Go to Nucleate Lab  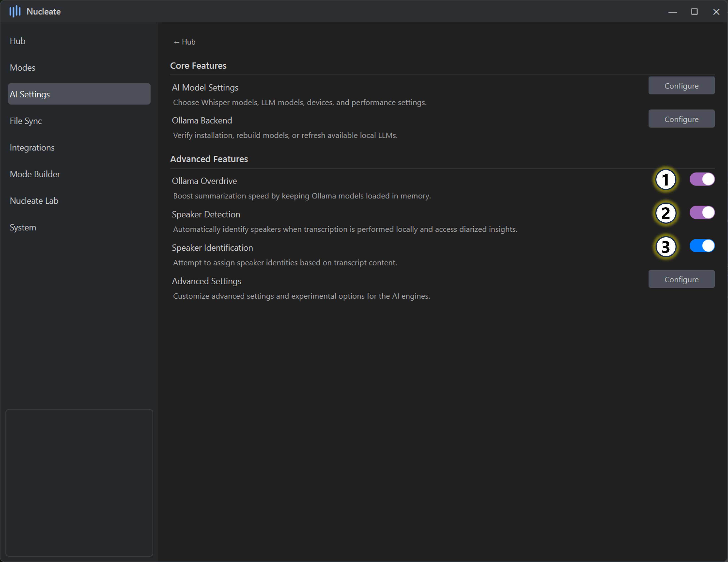click(34, 201)
